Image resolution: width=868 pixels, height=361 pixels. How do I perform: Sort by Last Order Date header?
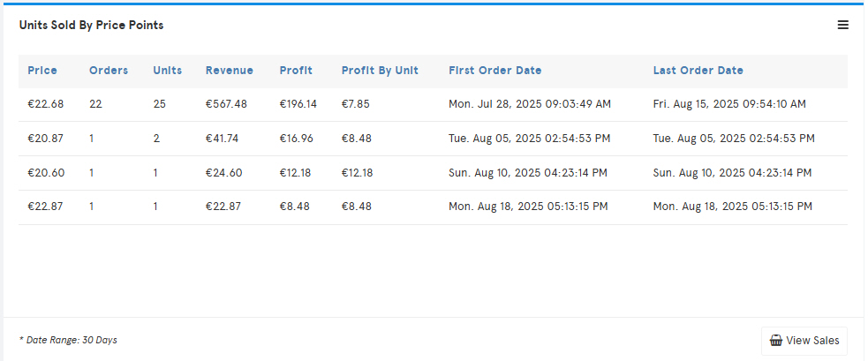[x=698, y=71]
